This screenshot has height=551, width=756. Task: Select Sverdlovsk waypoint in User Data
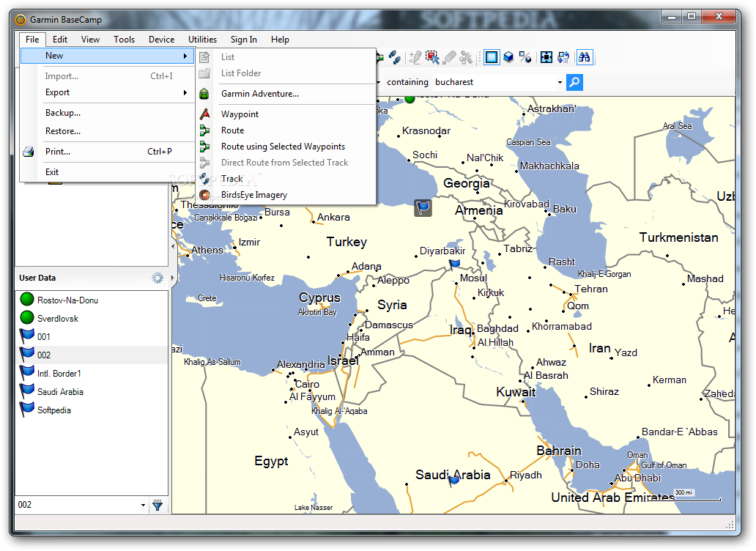92,319
